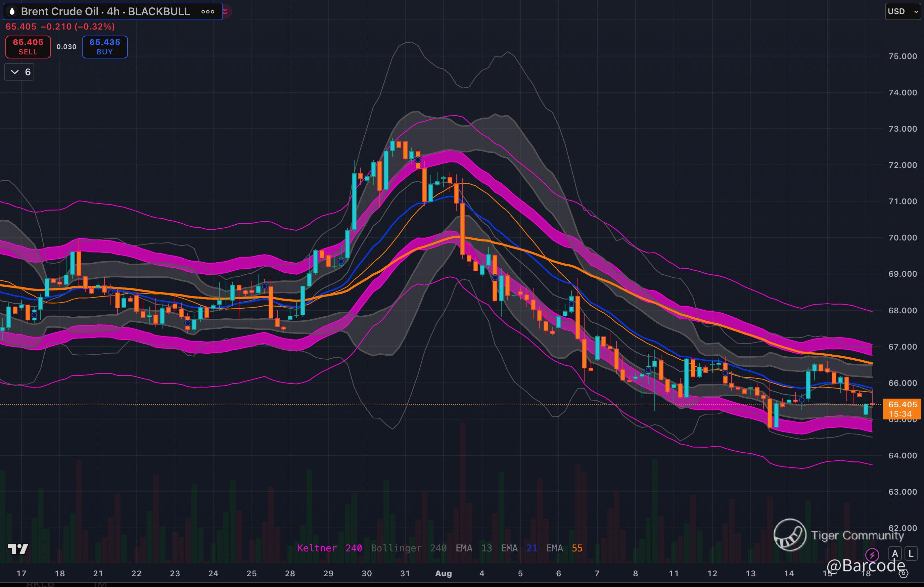Click the BUY 65.435 button

[x=105, y=47]
